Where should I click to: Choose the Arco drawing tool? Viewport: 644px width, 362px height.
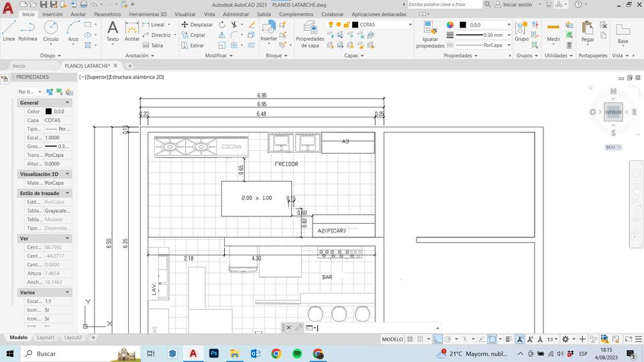pyautogui.click(x=73, y=29)
